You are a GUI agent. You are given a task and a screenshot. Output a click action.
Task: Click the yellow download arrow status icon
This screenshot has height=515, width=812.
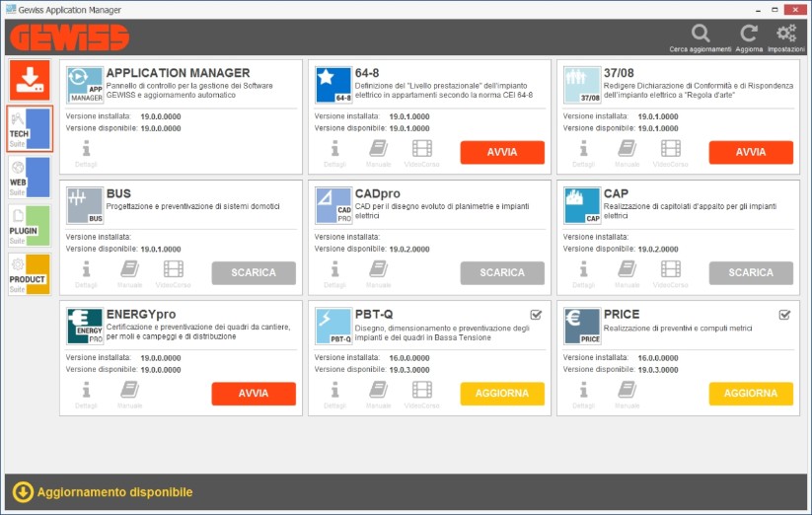(23, 492)
